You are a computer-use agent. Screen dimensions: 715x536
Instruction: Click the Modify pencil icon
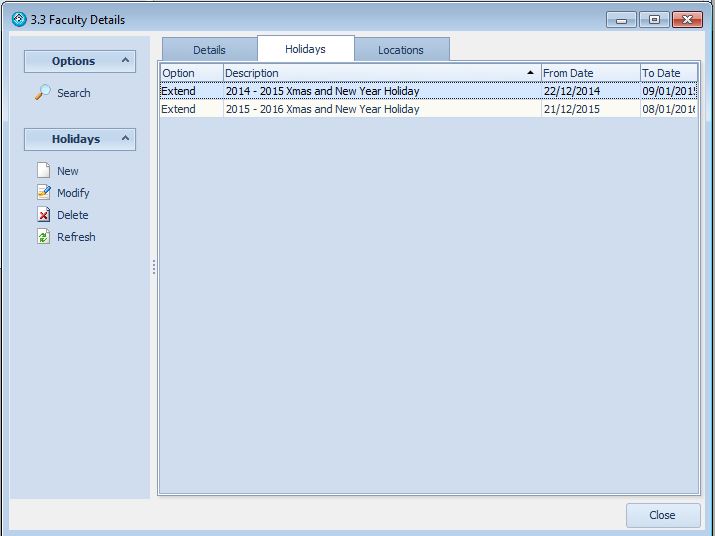coord(43,193)
